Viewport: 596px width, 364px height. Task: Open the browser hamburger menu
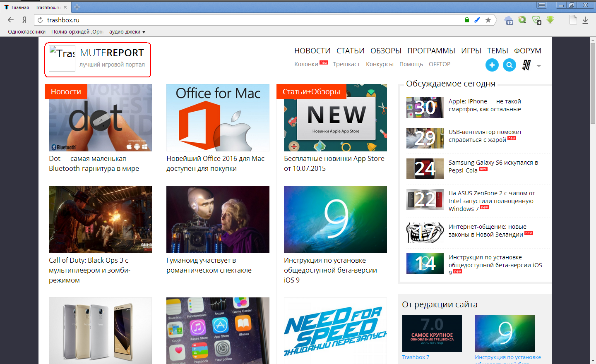pyautogui.click(x=542, y=5)
